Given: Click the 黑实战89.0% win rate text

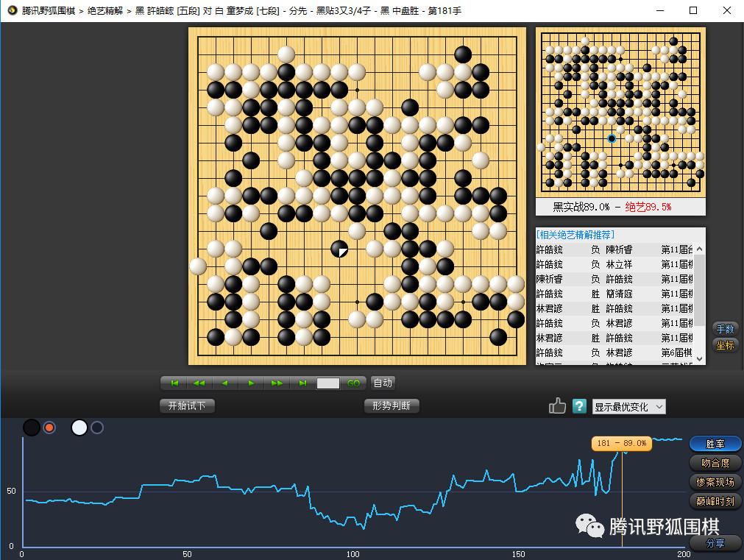Looking at the screenshot, I should [x=581, y=207].
